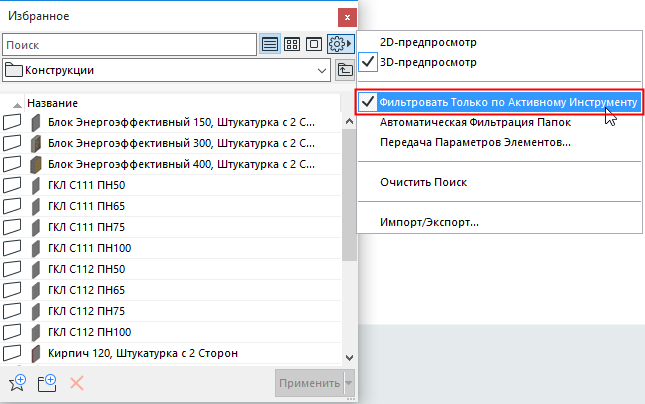Select ГКЛ С111 ПН100 favorite
Screen dimensions: 645x404
click(90, 248)
